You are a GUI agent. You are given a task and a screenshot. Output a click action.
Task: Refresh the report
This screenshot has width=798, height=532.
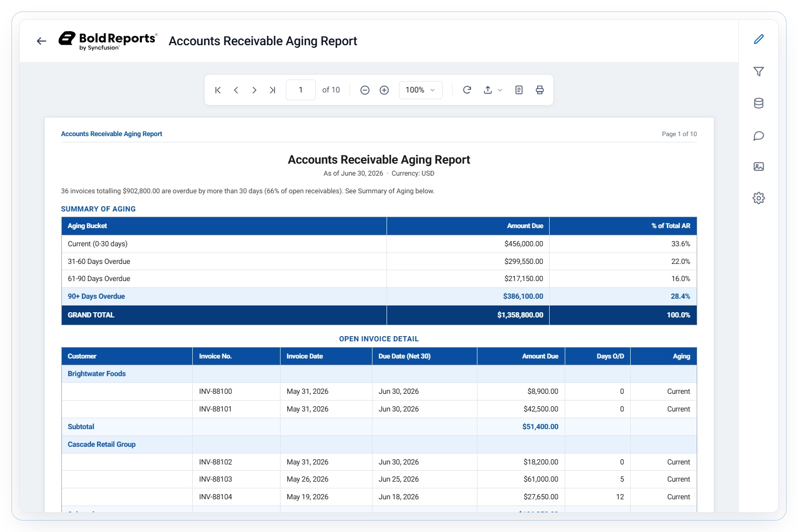coord(467,90)
